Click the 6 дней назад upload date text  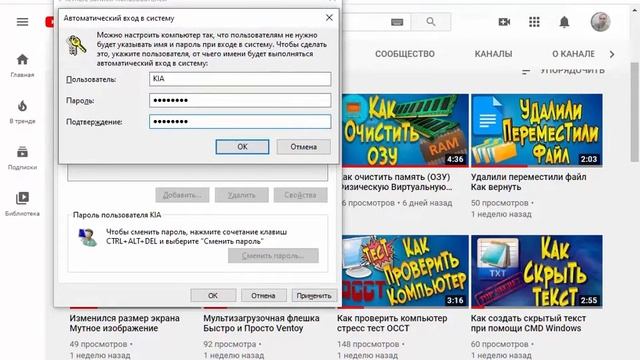pos(427,203)
